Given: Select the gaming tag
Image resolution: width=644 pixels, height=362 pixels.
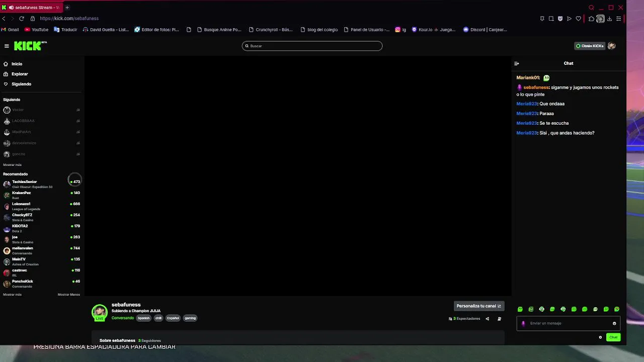Looking at the screenshot, I should pos(190,318).
